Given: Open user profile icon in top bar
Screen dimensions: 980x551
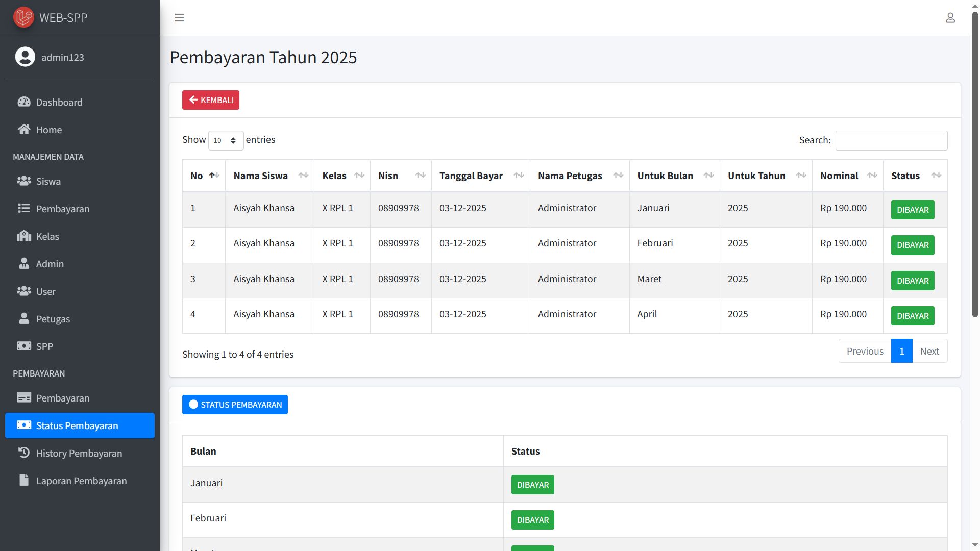Looking at the screenshot, I should pos(950,18).
